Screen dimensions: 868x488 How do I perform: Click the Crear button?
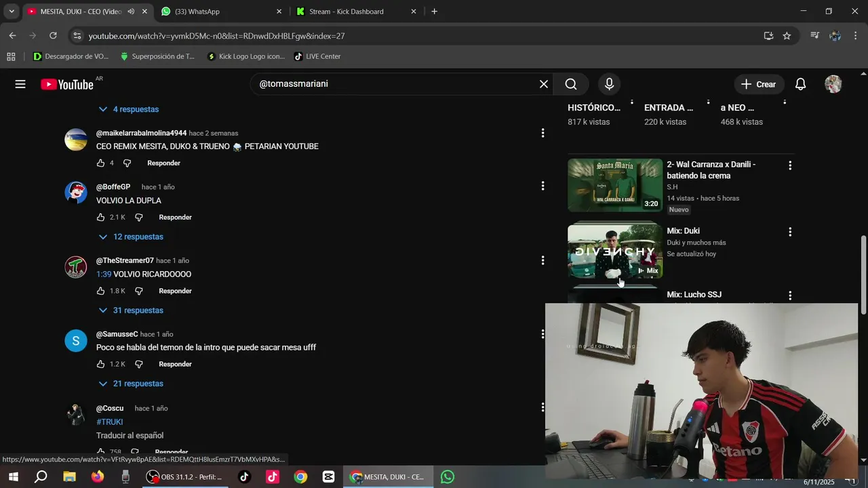759,84
